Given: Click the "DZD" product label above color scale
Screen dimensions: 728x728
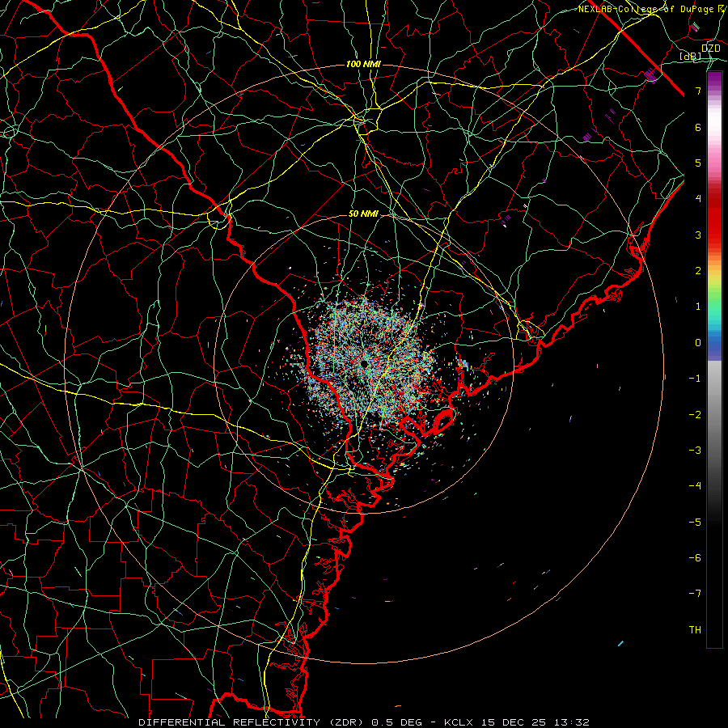Looking at the screenshot, I should click(x=710, y=48).
